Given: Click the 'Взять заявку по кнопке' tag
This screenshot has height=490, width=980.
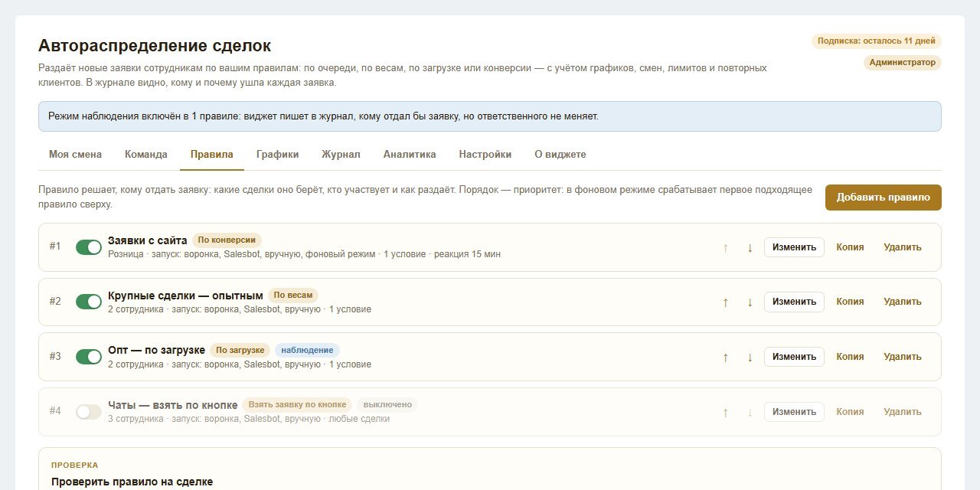Looking at the screenshot, I should click(x=298, y=404).
